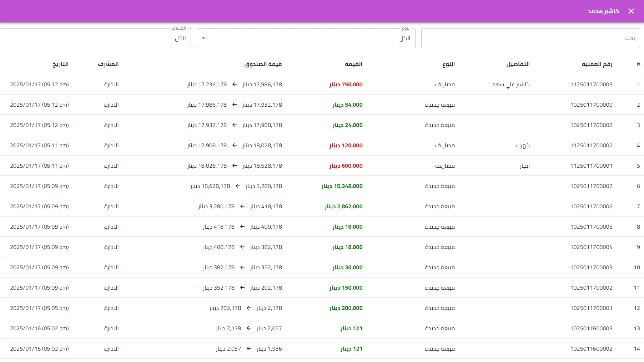Click the 200,000 دينار value

click(x=346, y=308)
